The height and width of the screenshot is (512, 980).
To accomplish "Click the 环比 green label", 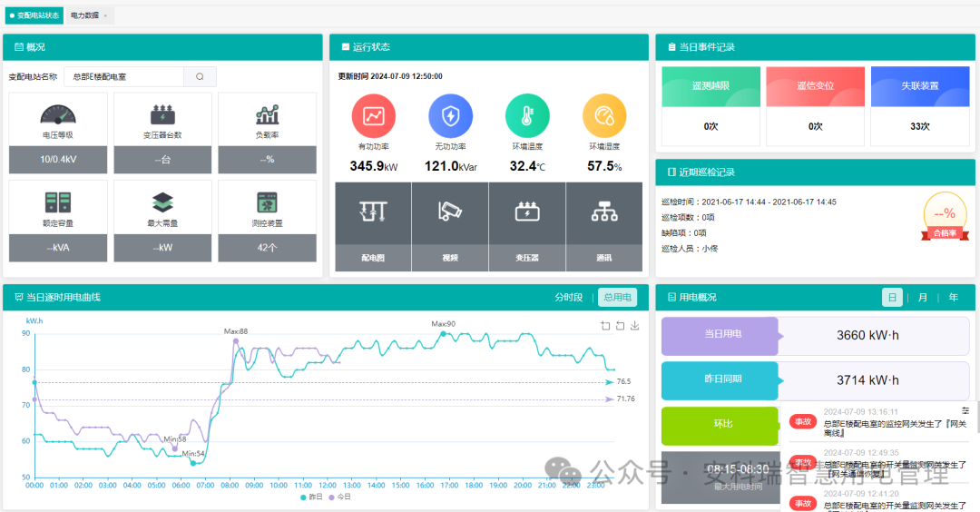I will pos(722,425).
